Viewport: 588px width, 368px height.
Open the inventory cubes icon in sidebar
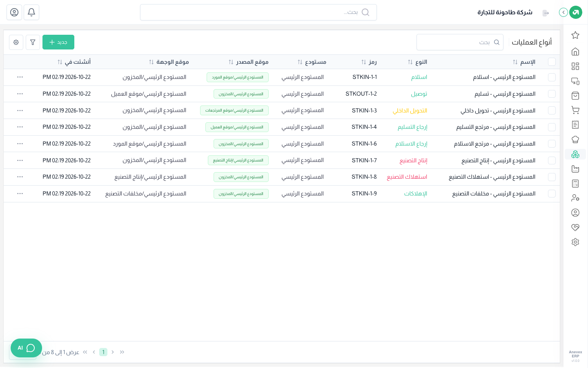pos(575,154)
